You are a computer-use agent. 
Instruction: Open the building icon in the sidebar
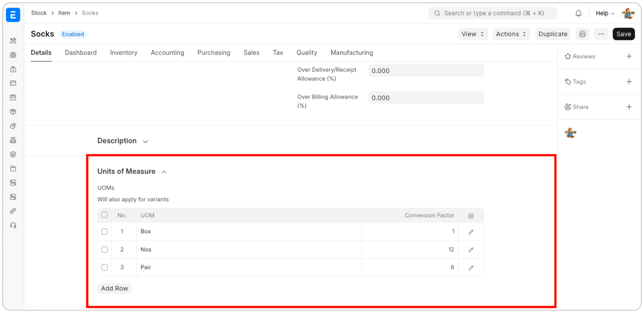pos(13,140)
